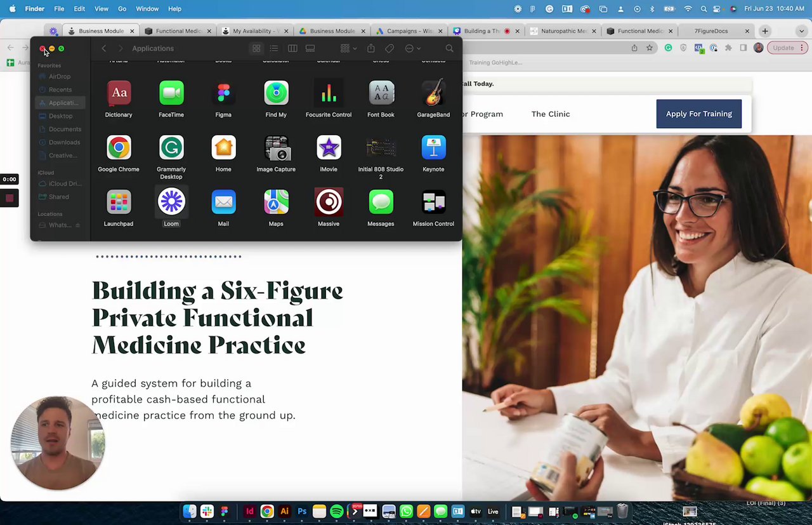Open Photoshop from the Dock
Viewport: 812px width, 525px height.
302,512
